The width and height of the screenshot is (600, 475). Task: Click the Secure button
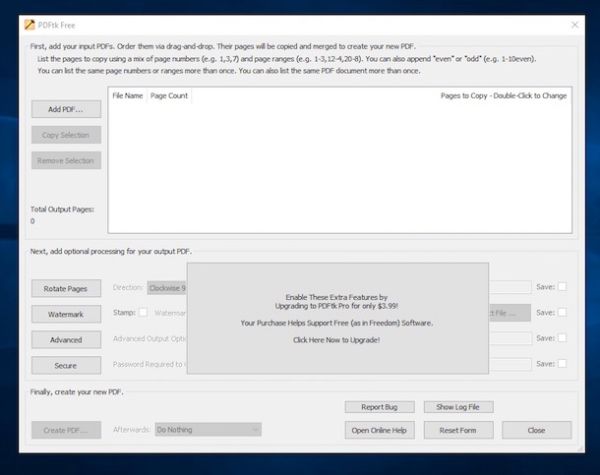(66, 366)
